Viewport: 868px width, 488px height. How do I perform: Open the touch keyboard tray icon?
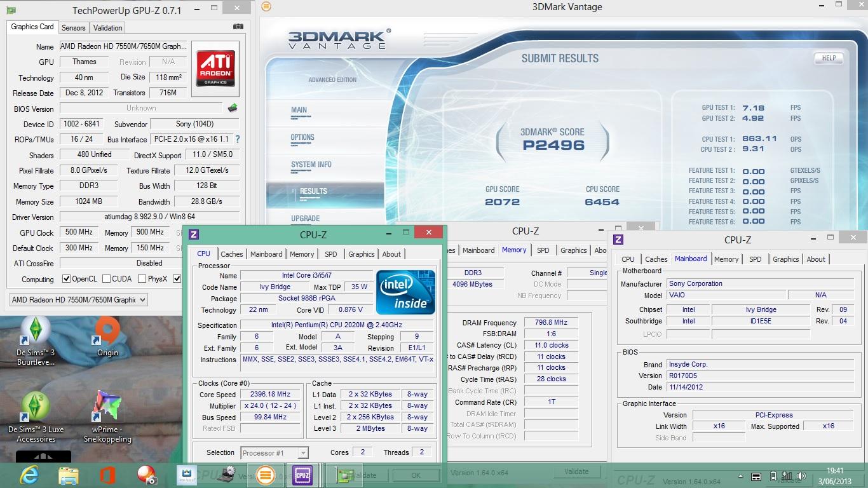756,477
